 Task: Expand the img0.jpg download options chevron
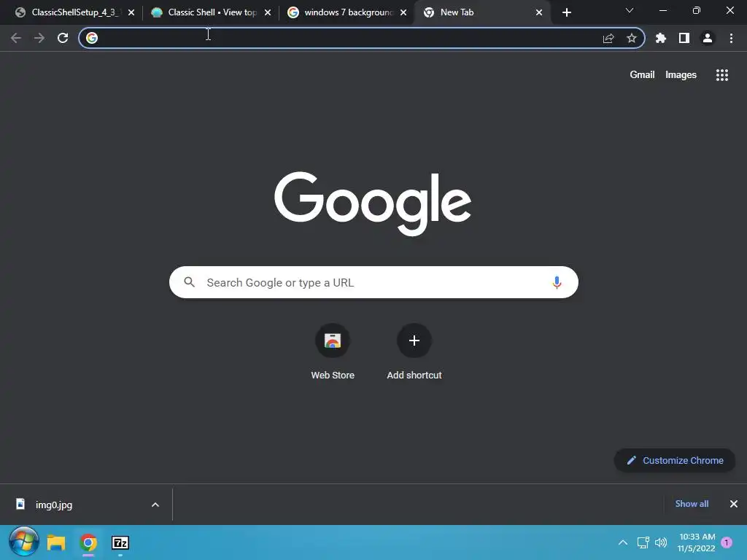pos(155,505)
